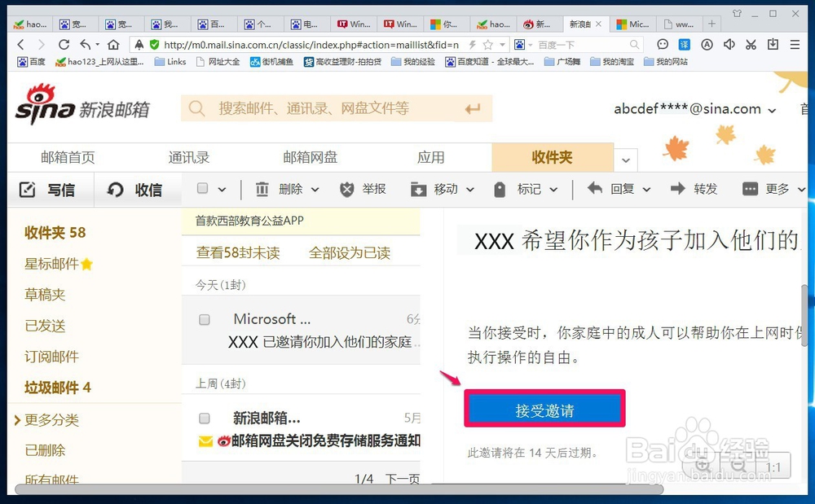Open dropdown arrow next to select-all checkbox

coord(222,190)
